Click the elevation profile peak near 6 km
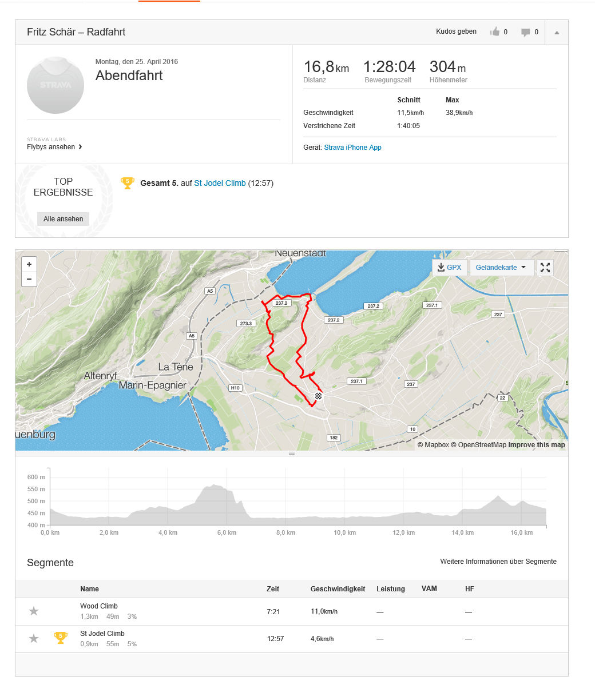 pyautogui.click(x=213, y=486)
